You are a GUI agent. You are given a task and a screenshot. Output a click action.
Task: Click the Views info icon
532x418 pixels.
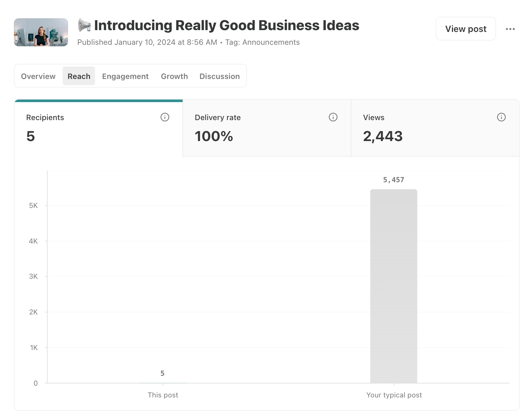(501, 117)
